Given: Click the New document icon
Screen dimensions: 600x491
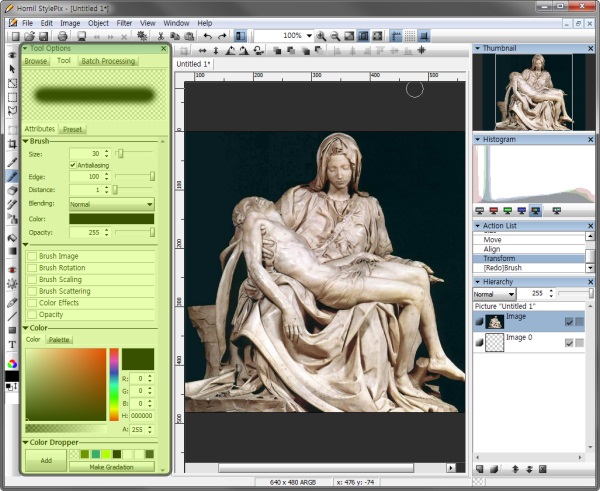Looking at the screenshot, I should [15, 36].
